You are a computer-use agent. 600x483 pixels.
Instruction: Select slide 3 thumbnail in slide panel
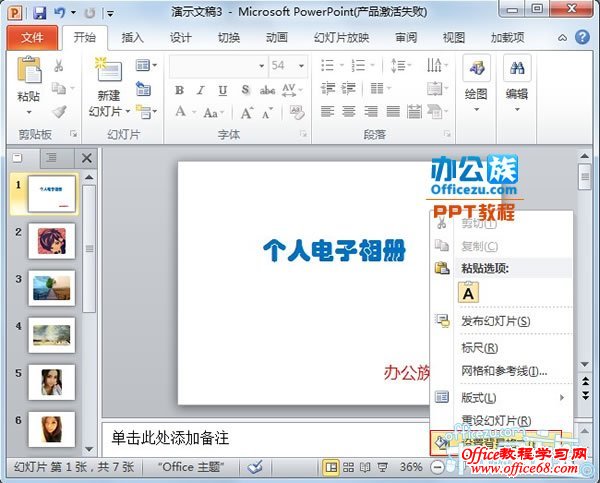51,288
